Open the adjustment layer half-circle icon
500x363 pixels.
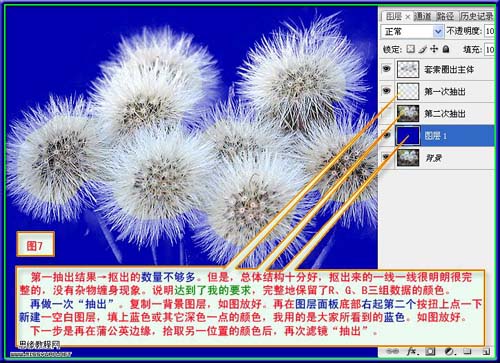click(449, 351)
